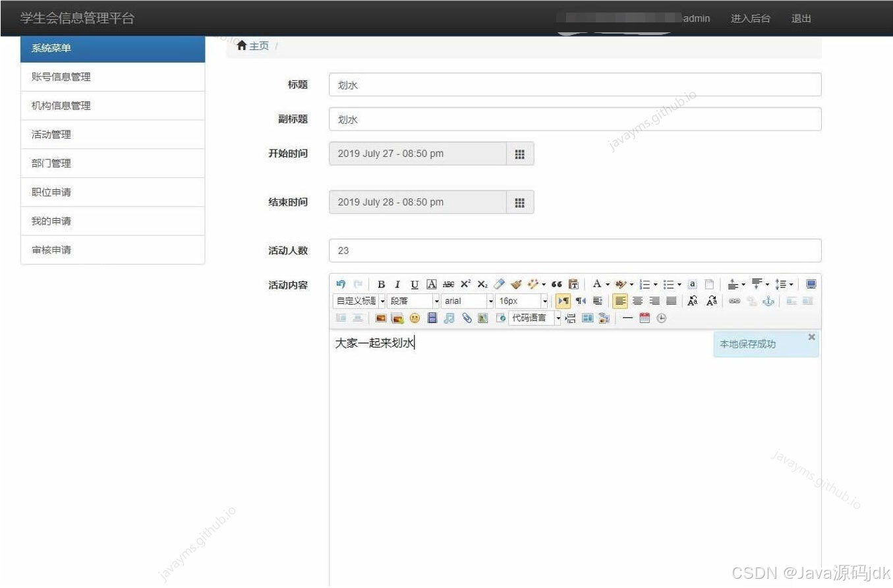This screenshot has width=893, height=588.
Task: Open the arial font family dropdown
Action: tap(467, 301)
